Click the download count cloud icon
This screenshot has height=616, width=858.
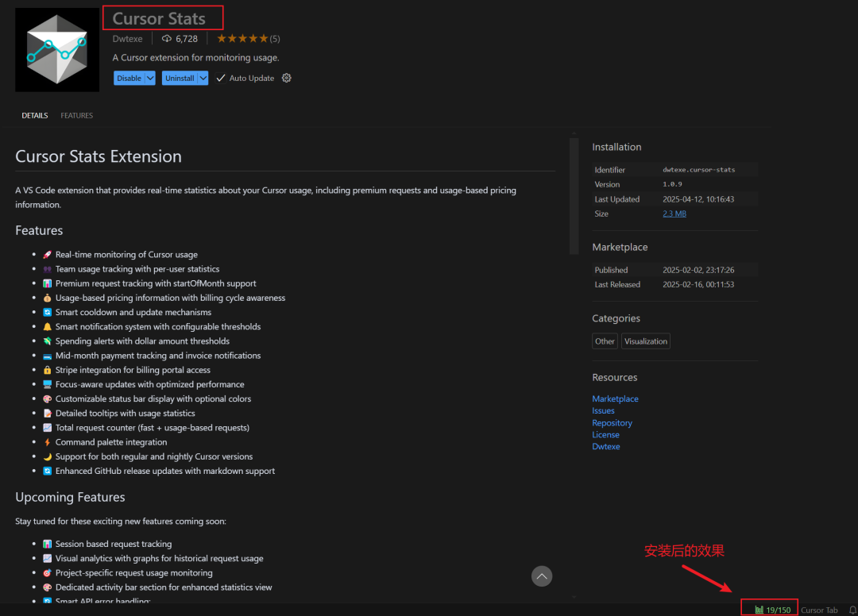coord(167,39)
